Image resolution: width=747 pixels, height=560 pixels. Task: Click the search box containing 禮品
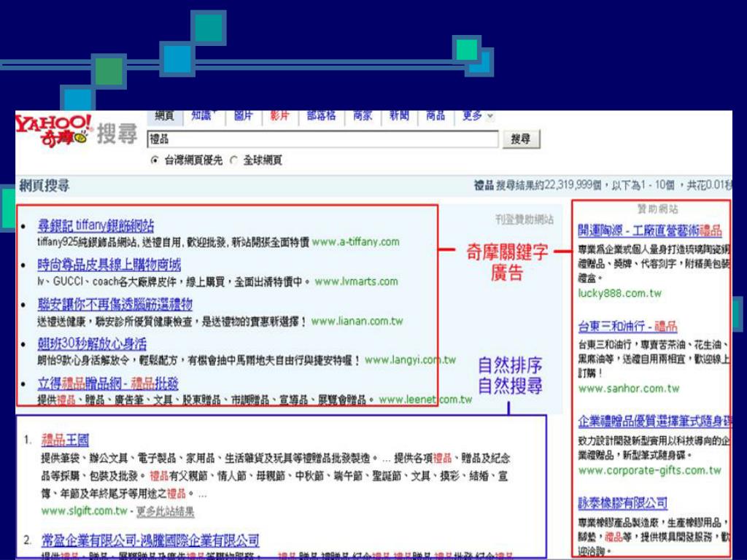point(322,139)
